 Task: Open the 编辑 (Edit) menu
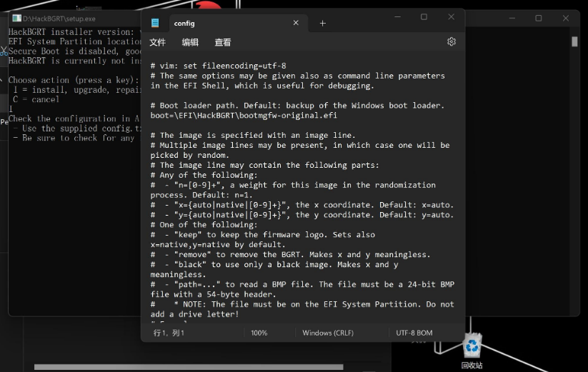(x=190, y=43)
